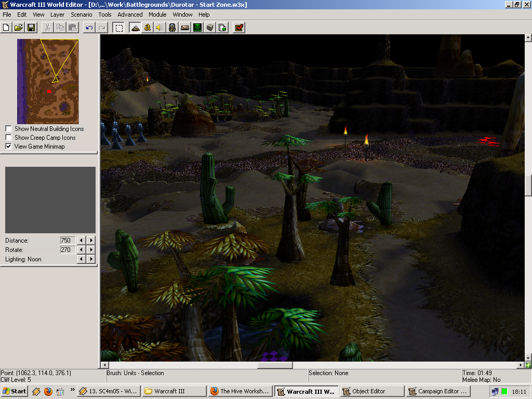Image resolution: width=532 pixels, height=399 pixels.
Task: Open the Campaign Editor icon
Action: coord(185,28)
